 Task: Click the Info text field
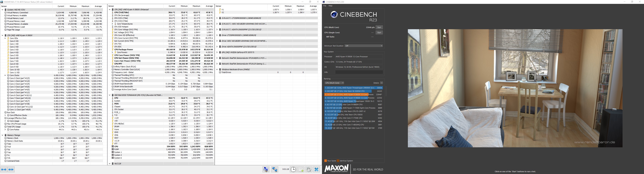point(359,72)
